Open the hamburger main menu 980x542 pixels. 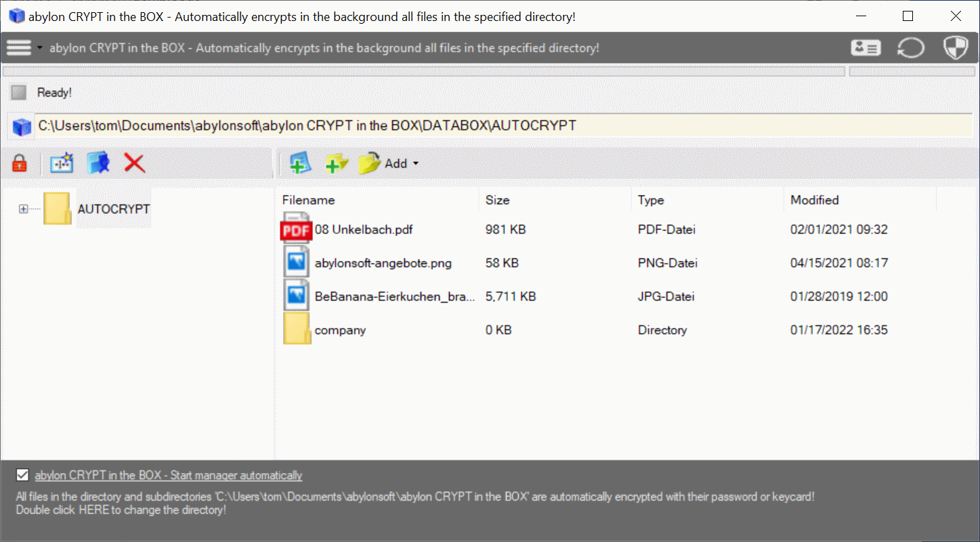pyautogui.click(x=19, y=47)
